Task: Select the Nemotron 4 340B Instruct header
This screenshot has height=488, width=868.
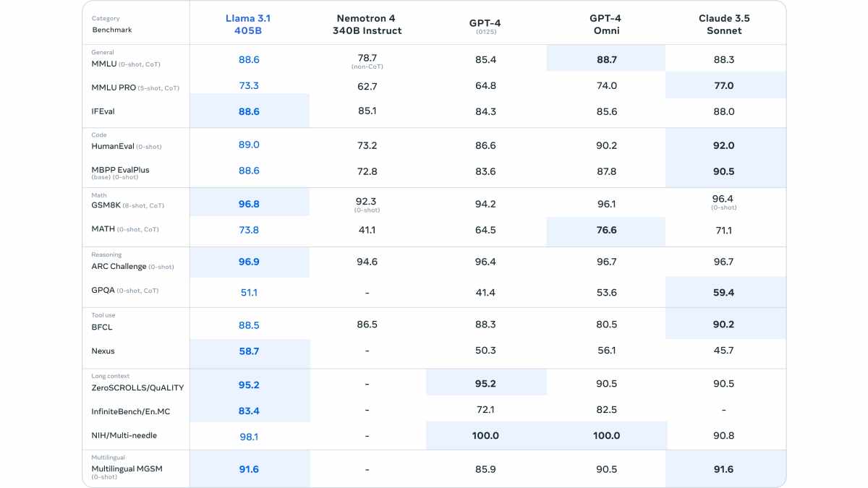Action: pos(367,24)
